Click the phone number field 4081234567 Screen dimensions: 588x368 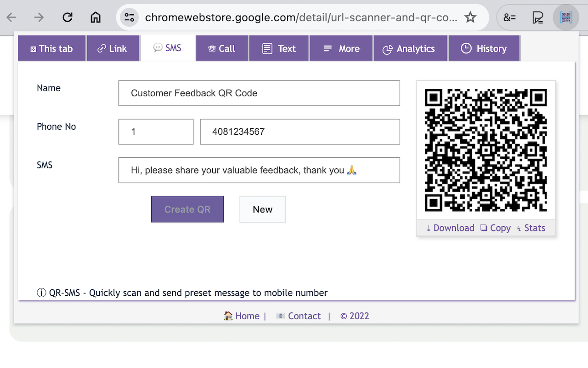[x=300, y=132]
